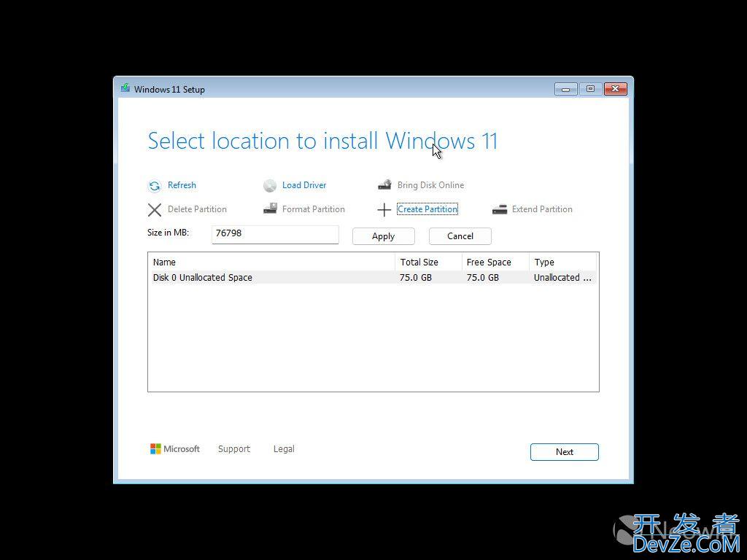
Task: Click the Free Space column header
Action: (x=495, y=262)
